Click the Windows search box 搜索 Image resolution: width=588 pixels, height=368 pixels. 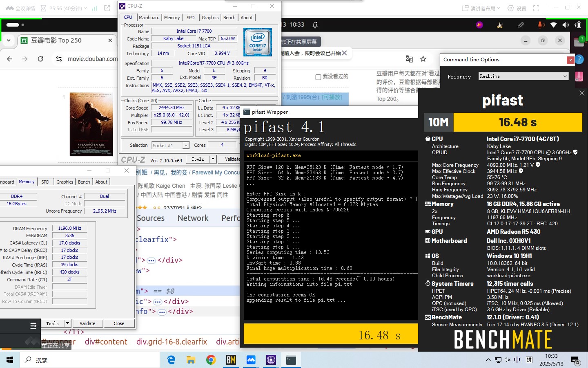(x=90, y=360)
